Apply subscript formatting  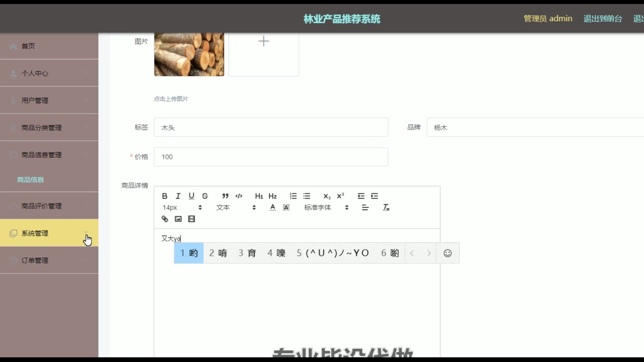point(327,196)
